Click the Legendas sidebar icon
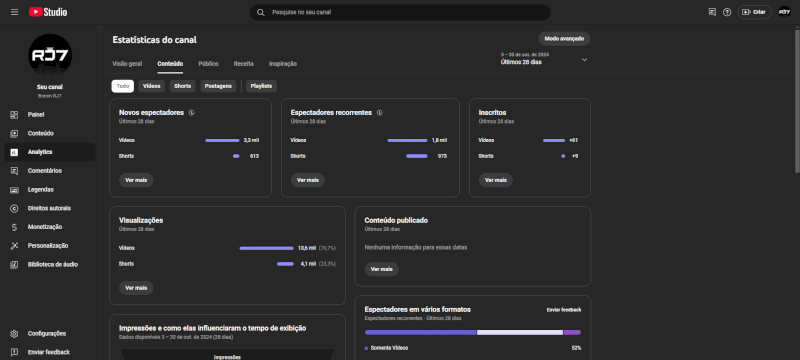This screenshot has height=360, width=800. click(x=14, y=190)
